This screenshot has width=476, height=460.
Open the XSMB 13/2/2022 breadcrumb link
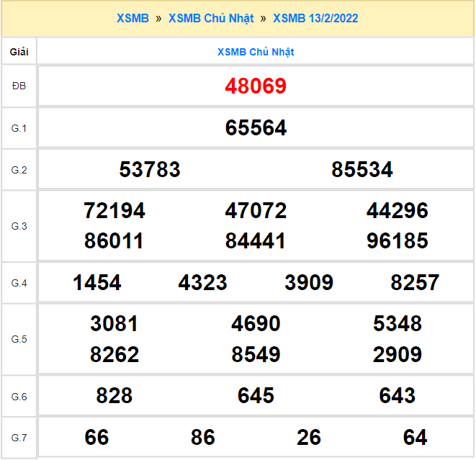315,18
